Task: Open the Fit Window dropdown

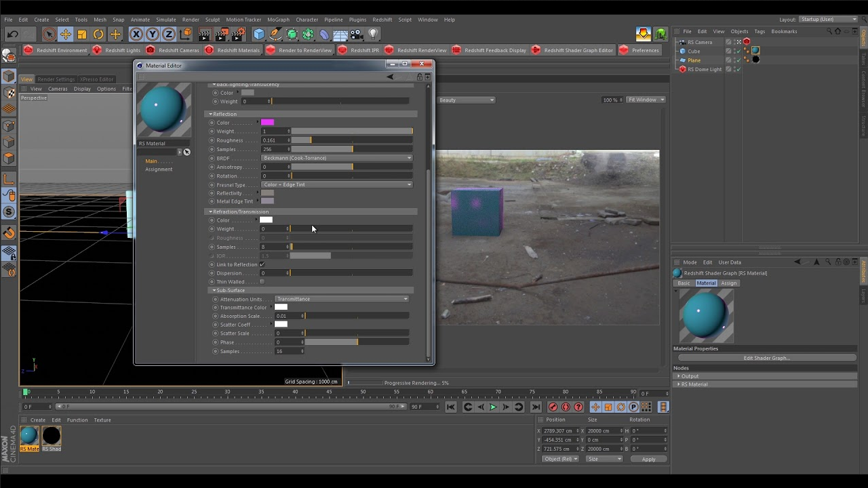Action: (x=646, y=100)
